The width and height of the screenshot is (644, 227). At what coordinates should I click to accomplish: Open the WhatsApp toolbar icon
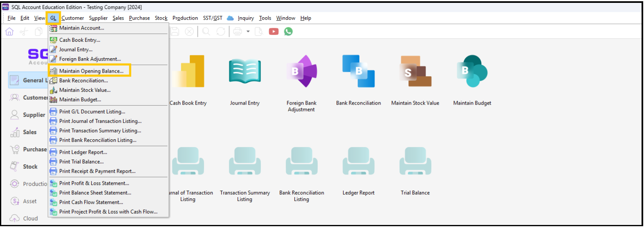pos(288,32)
